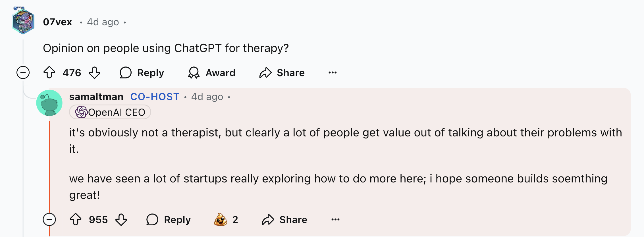Open the overflow menu on the 07vex comment
644x237 pixels.
(332, 72)
